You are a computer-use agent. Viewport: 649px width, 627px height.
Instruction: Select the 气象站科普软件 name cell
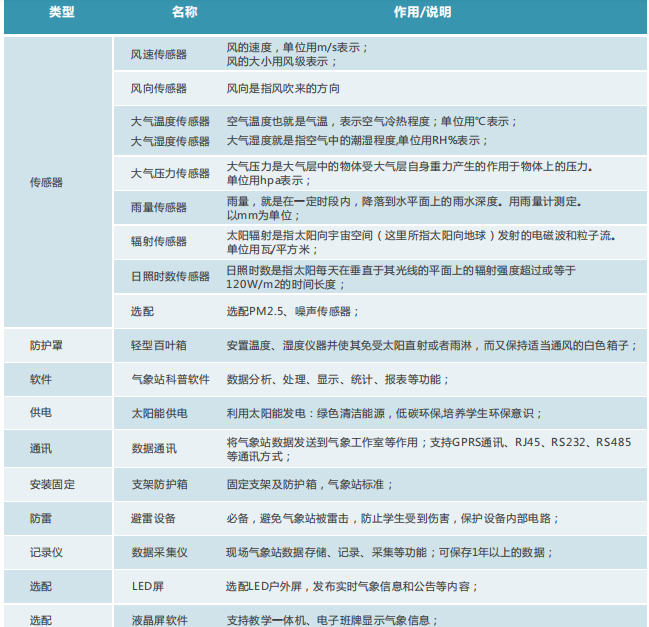(x=170, y=379)
